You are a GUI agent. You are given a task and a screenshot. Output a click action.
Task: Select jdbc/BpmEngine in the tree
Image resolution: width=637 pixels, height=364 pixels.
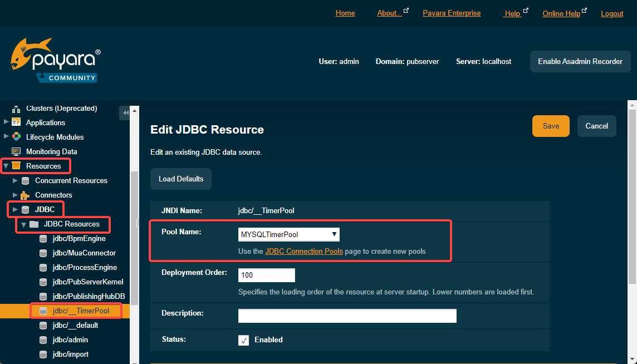[x=79, y=238]
